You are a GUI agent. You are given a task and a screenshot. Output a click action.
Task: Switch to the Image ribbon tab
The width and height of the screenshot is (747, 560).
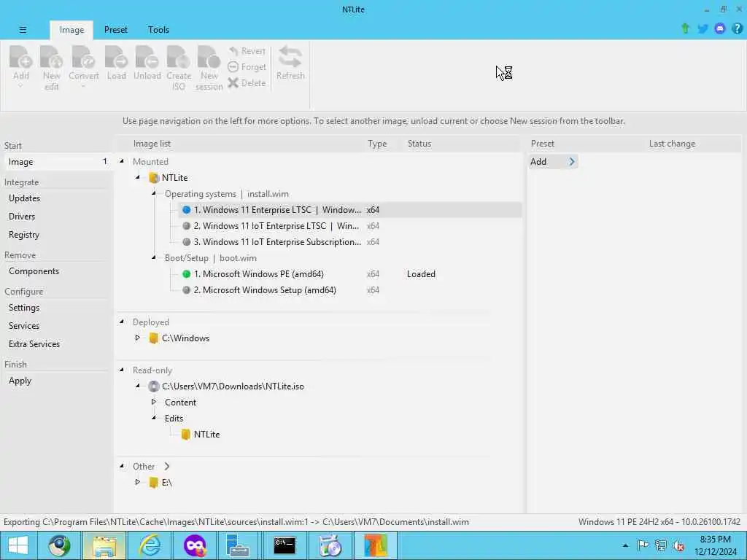pyautogui.click(x=71, y=29)
